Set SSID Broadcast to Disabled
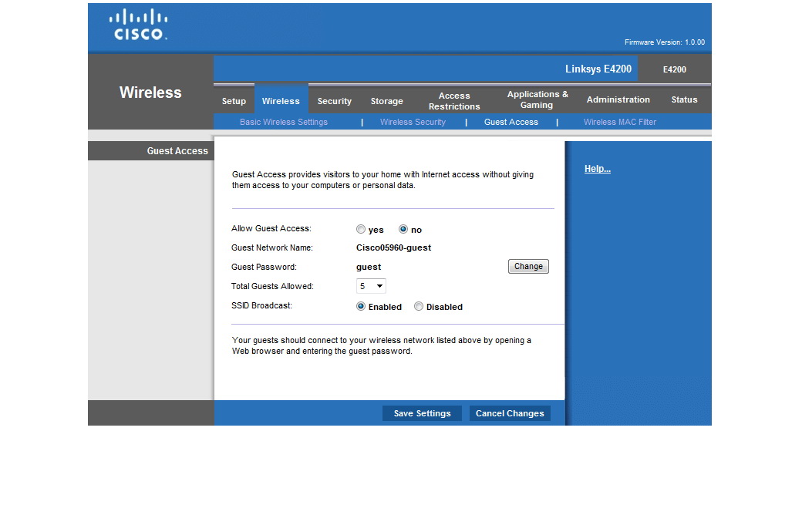The width and height of the screenshot is (802, 532). tap(419, 307)
